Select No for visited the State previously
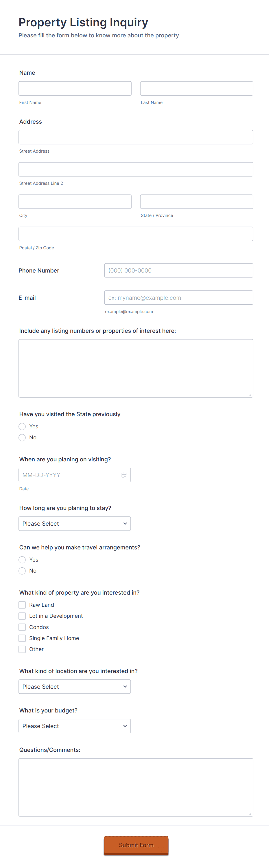The width and height of the screenshot is (269, 868). pyautogui.click(x=22, y=437)
